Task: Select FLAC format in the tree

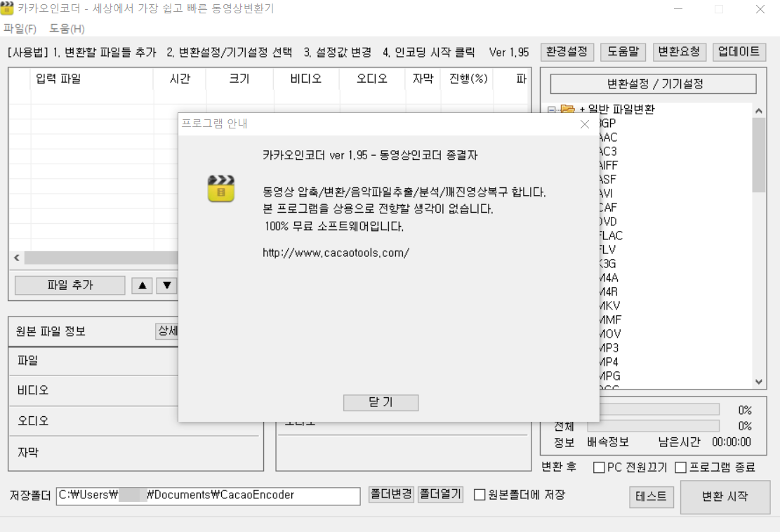Action: pyautogui.click(x=611, y=236)
